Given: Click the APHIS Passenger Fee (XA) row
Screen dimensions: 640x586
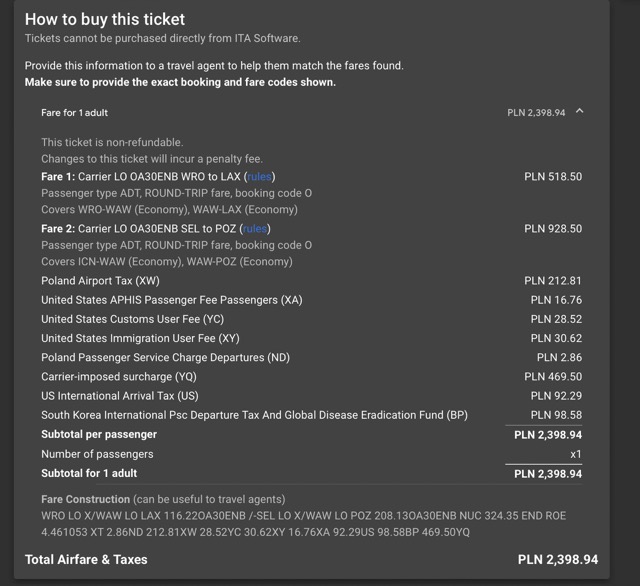Looking at the screenshot, I should point(311,300).
